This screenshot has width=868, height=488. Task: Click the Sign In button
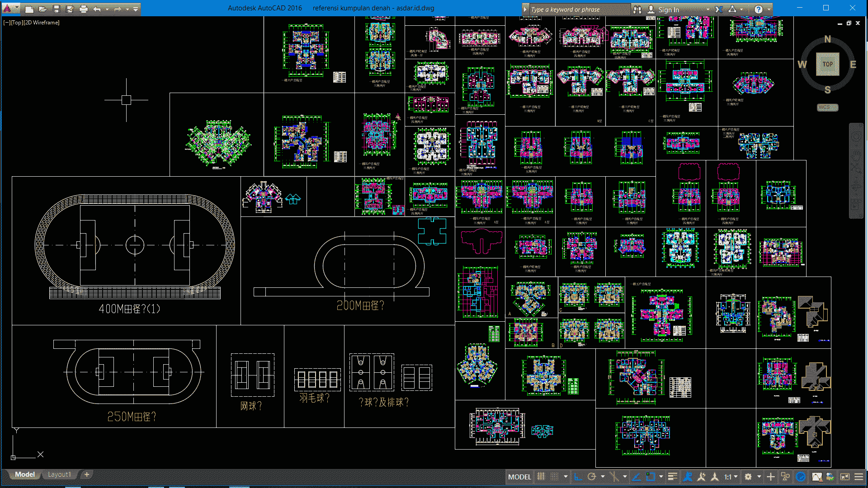point(669,9)
